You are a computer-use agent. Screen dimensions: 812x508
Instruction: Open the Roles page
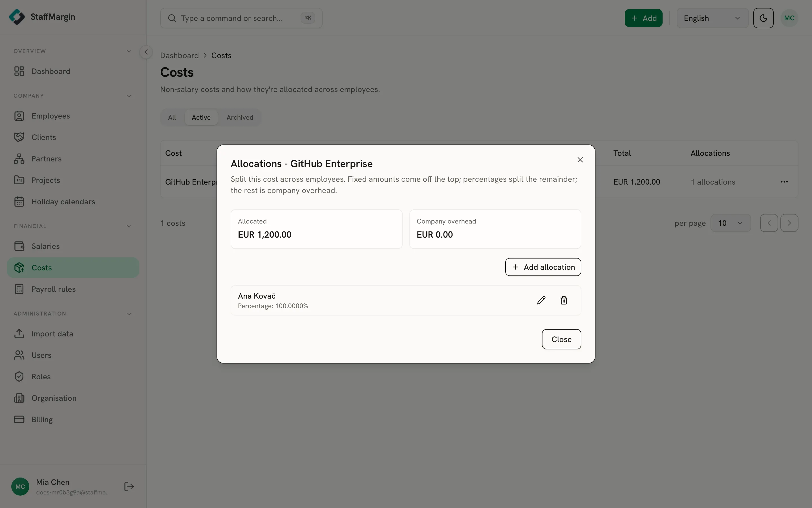click(73, 377)
